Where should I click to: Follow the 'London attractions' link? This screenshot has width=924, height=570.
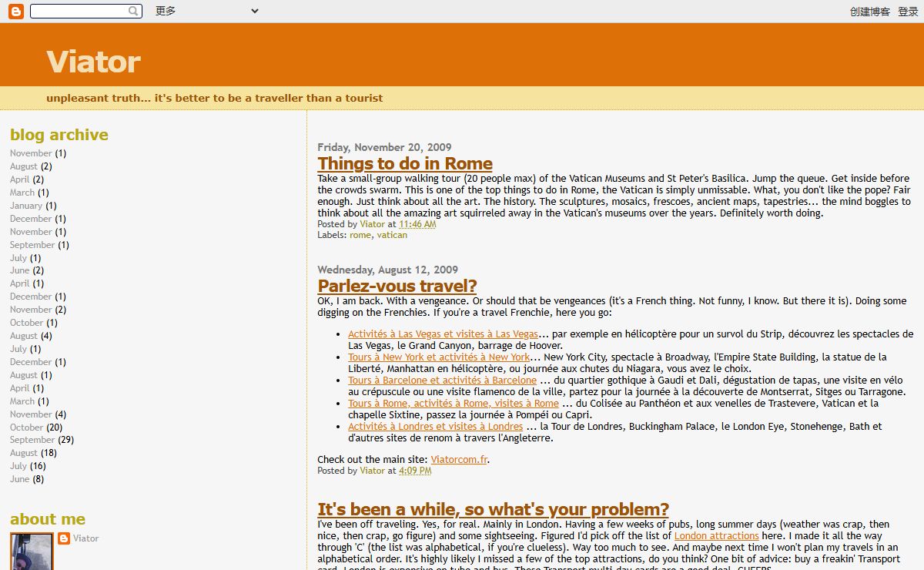[x=716, y=535]
